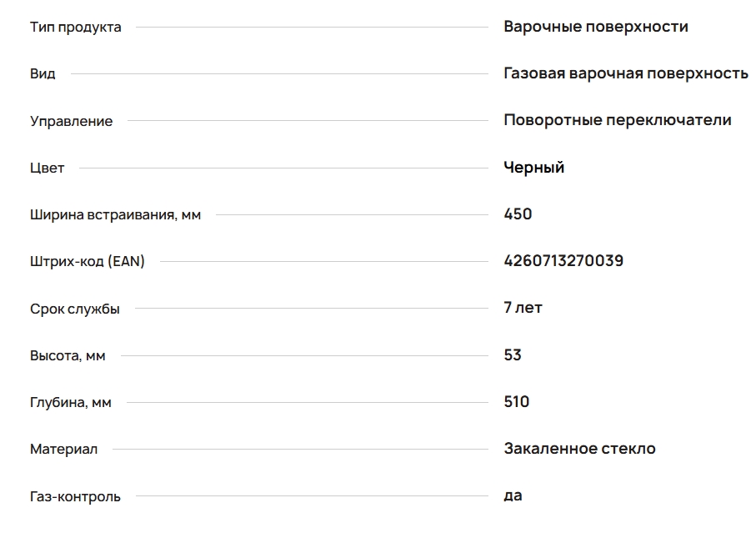Select 'Газовая варочная поверхность' value

(x=626, y=73)
